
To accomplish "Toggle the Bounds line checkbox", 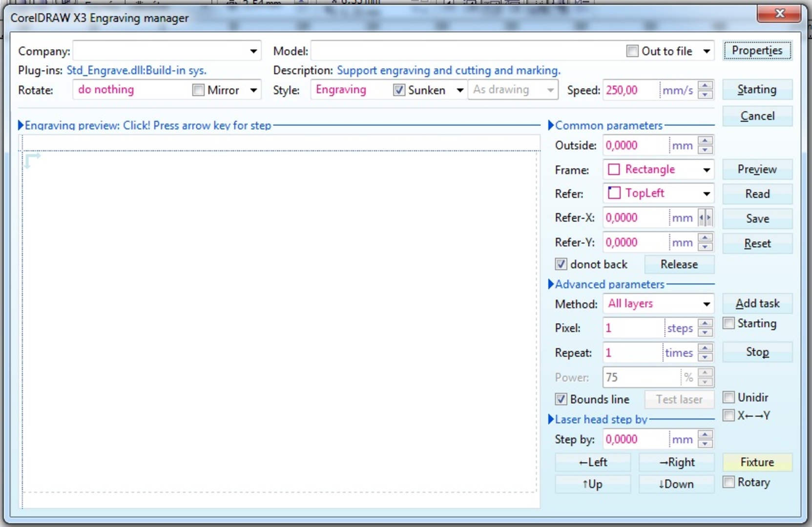I will 561,399.
